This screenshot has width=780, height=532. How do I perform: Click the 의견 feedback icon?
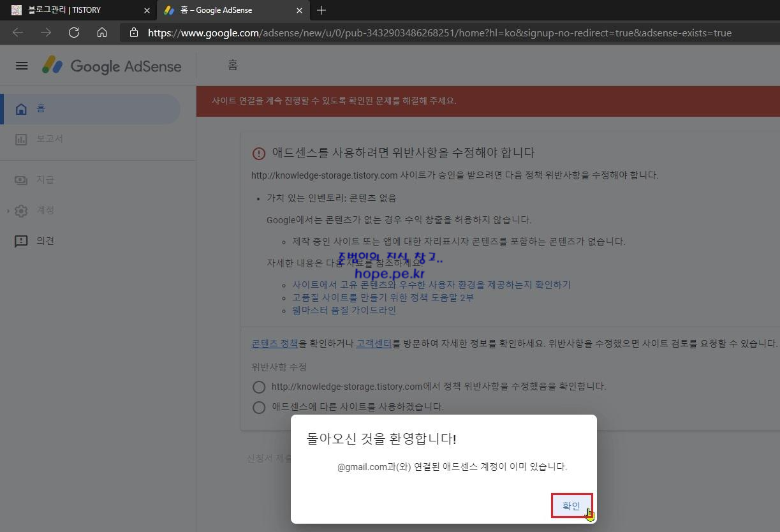pyautogui.click(x=21, y=241)
